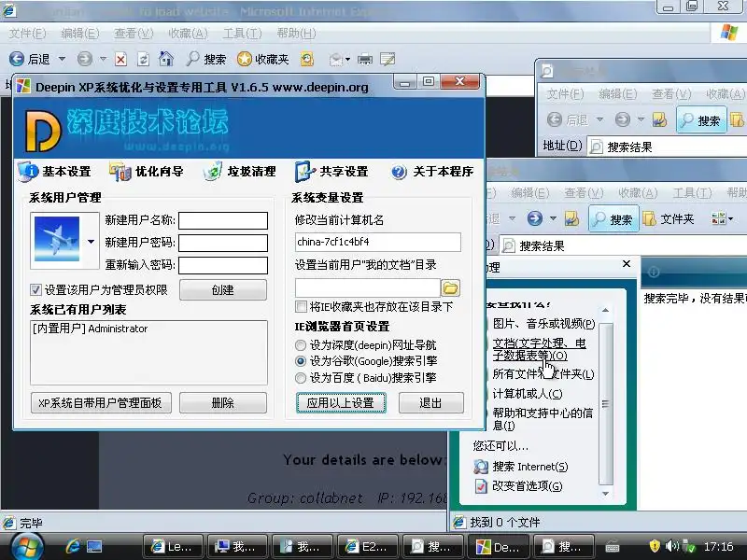Viewport: 747px width, 560px height.
Task: Open dropdown arrow next to IE Back button
Action: pyautogui.click(x=62, y=59)
